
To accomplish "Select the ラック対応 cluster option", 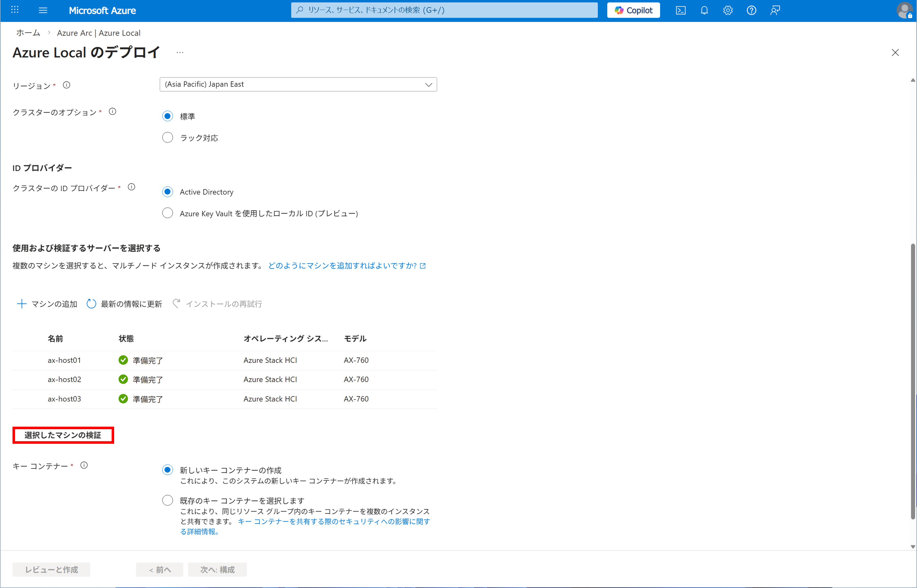I will pos(168,137).
